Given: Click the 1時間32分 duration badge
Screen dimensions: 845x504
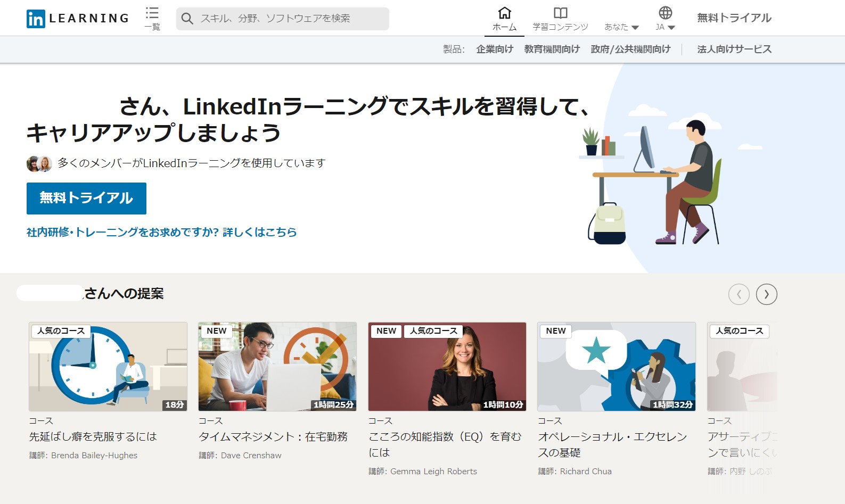Looking at the screenshot, I should (672, 405).
